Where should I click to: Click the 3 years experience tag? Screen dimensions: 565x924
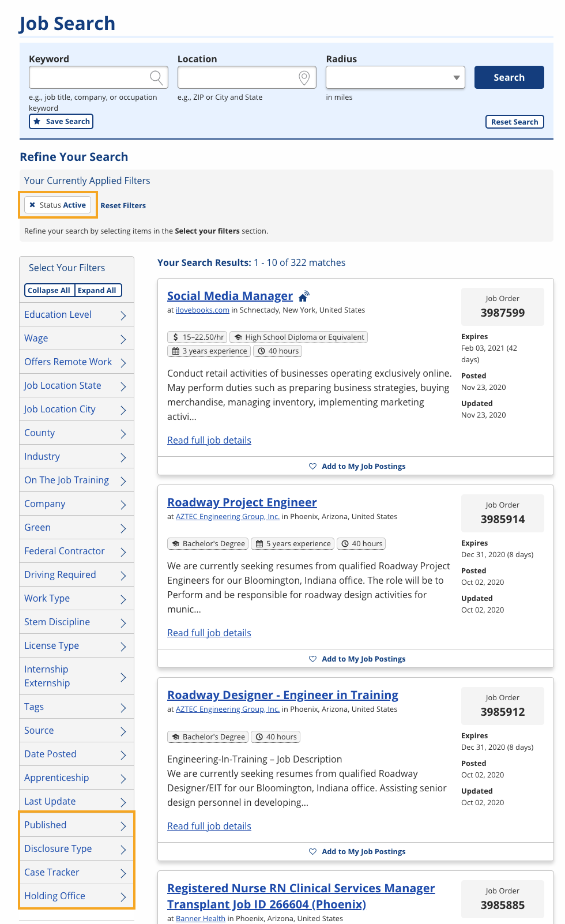tap(209, 351)
